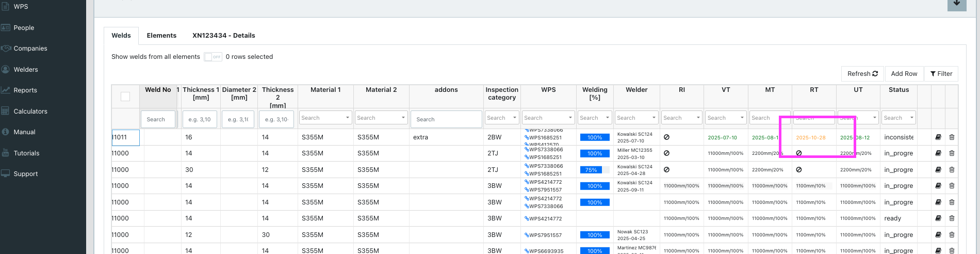The width and height of the screenshot is (980, 254).
Task: Open the Reports section
Action: 25,90
